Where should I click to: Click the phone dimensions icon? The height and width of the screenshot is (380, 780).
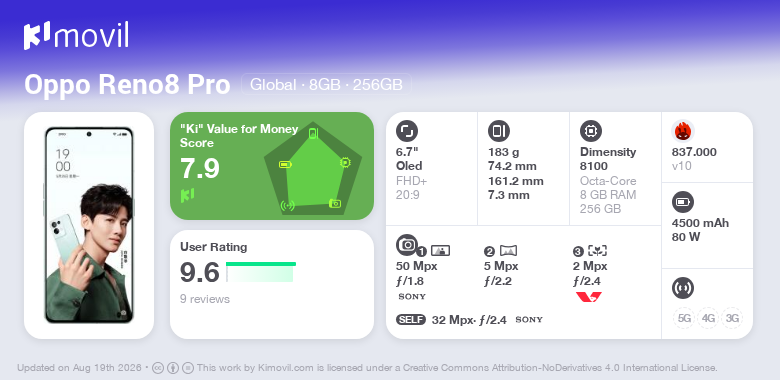pos(499,131)
